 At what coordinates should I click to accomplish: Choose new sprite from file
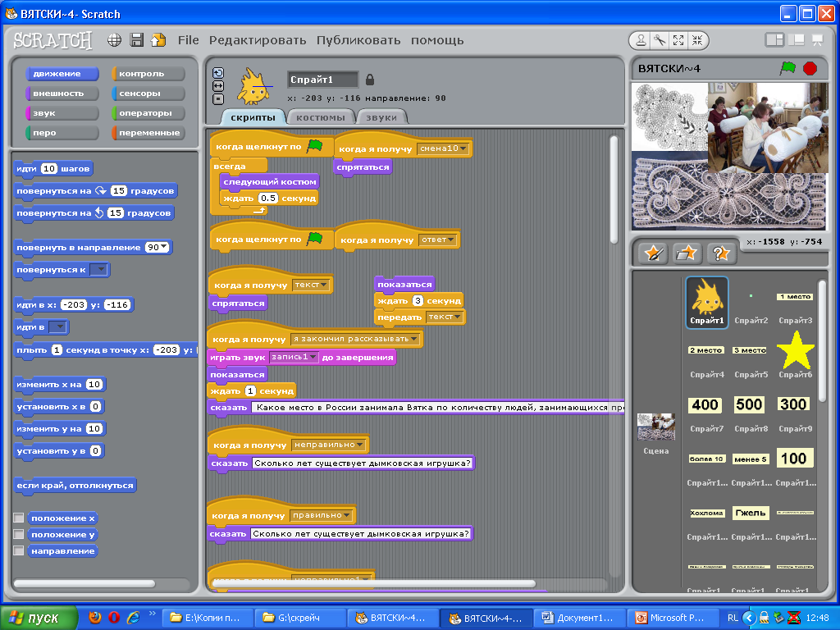(x=687, y=253)
